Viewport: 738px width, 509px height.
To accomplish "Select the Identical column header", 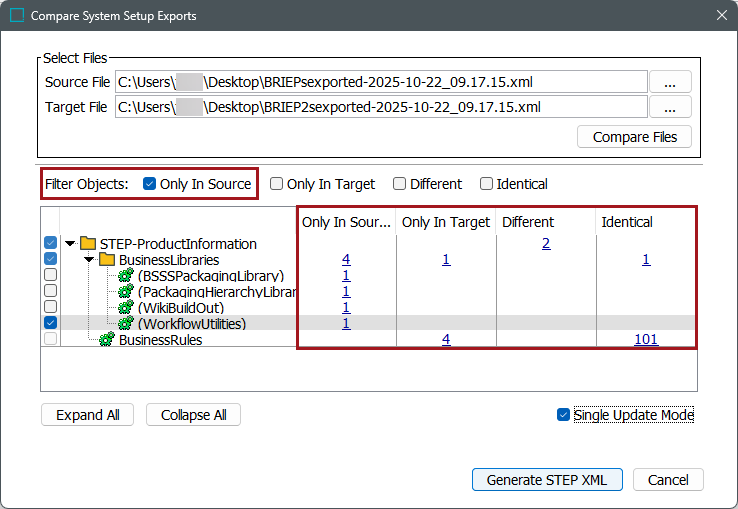I will coord(627,222).
